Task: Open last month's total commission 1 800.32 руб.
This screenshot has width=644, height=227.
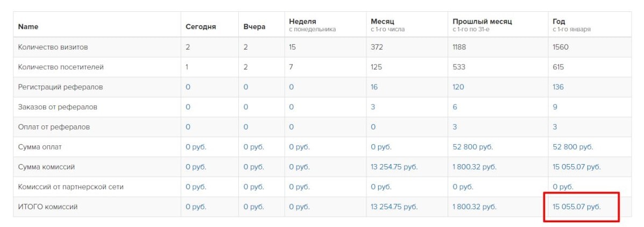Action: [475, 207]
